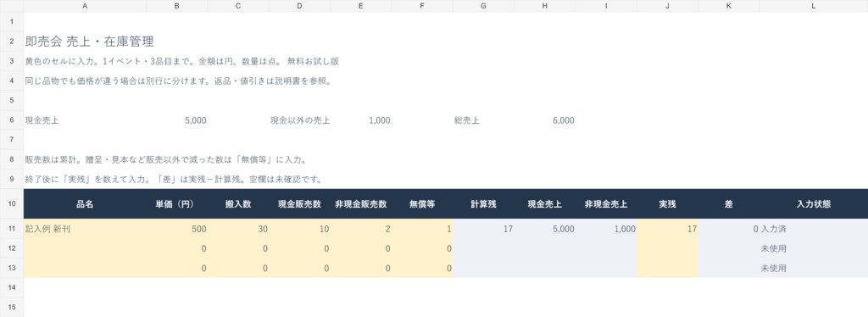Click the 現金売上 table header in row 10
868x317 pixels.
545,204
